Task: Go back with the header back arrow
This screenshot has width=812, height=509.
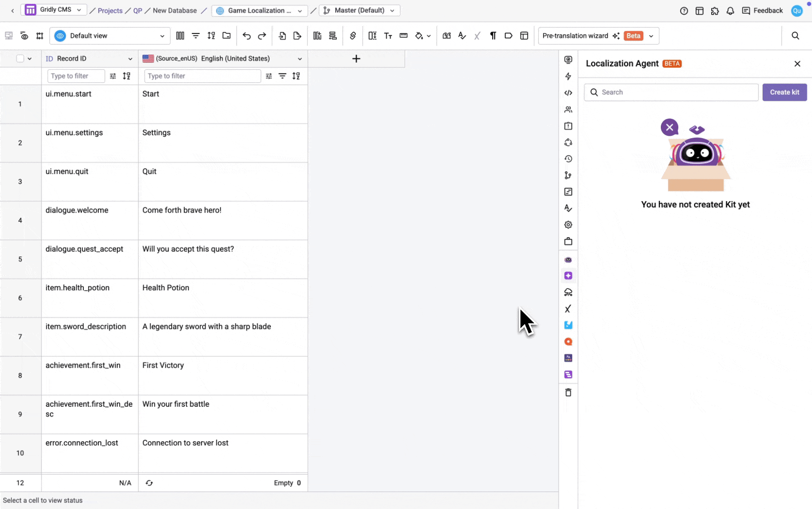Action: coord(13,10)
